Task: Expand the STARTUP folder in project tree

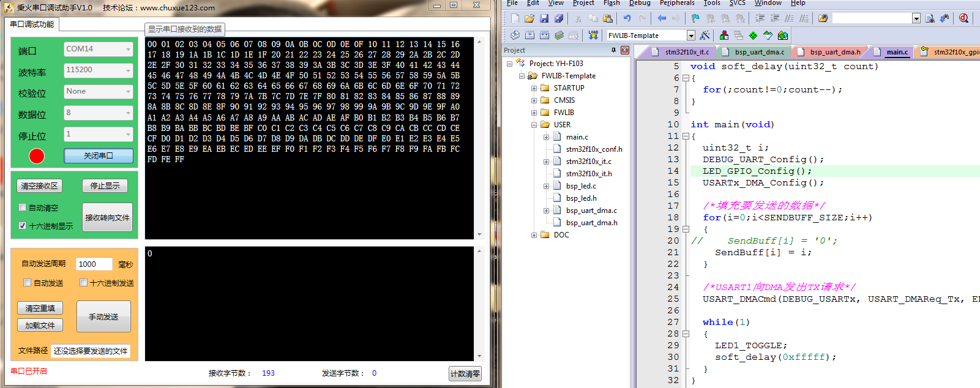Action: (534, 88)
